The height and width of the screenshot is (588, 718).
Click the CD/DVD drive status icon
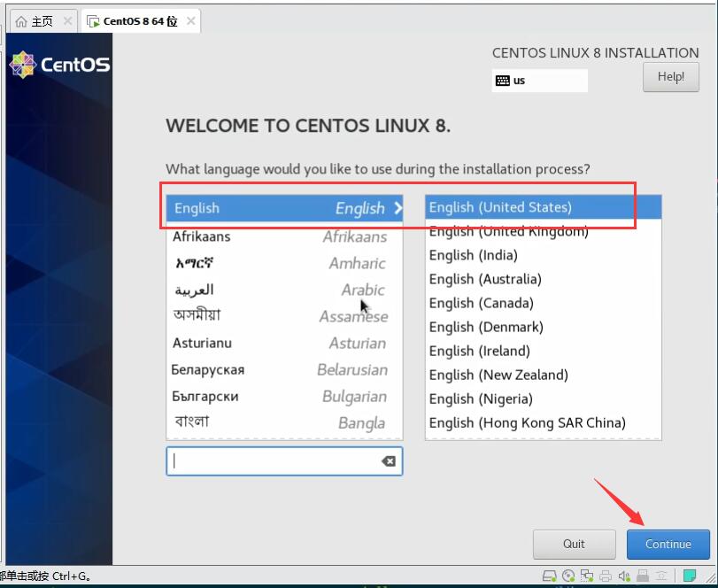568,576
